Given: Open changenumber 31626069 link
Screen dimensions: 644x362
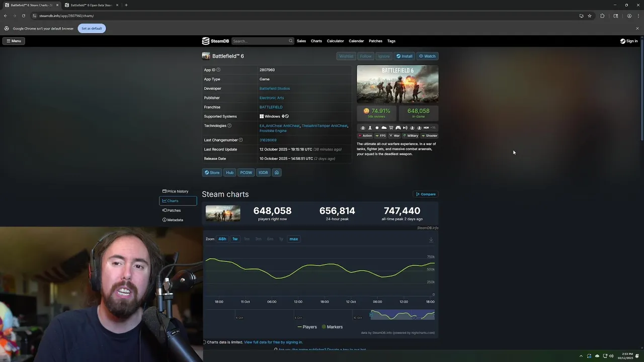Looking at the screenshot, I should coord(268,140).
